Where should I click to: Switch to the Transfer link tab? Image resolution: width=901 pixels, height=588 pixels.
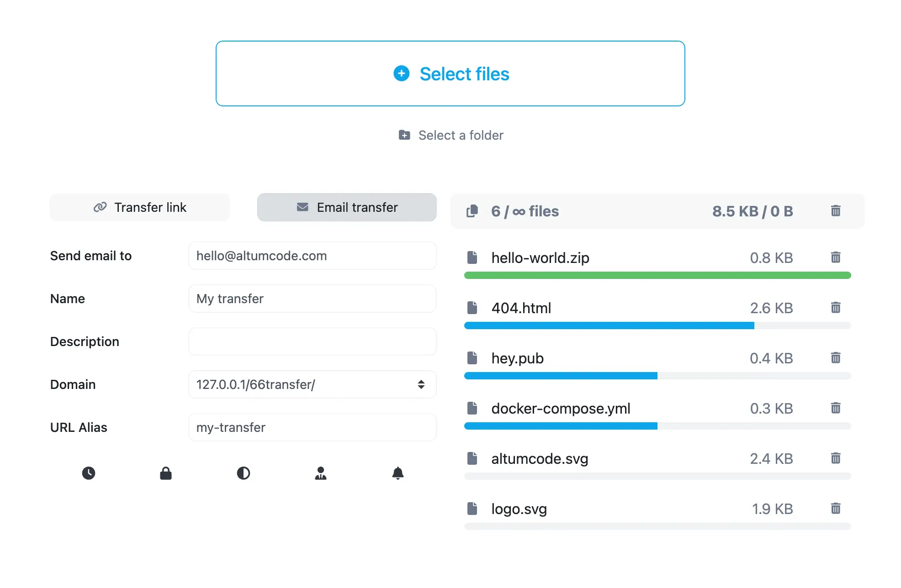coord(140,207)
